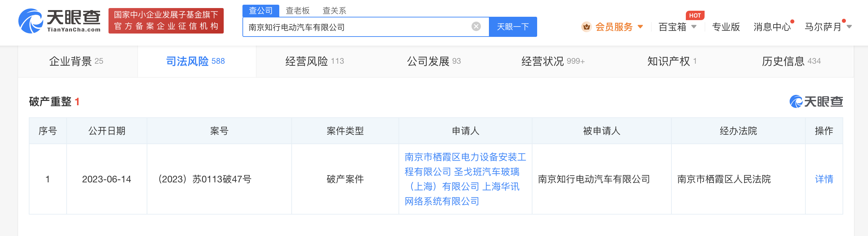Switch to the 查关系 search tab
Image resolution: width=868 pixels, height=236 pixels.
[x=334, y=11]
